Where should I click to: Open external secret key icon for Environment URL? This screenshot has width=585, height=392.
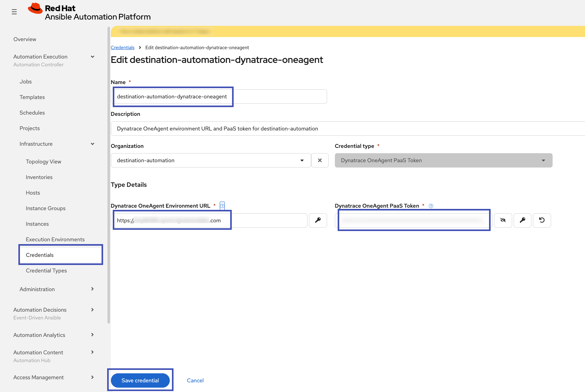click(x=318, y=220)
